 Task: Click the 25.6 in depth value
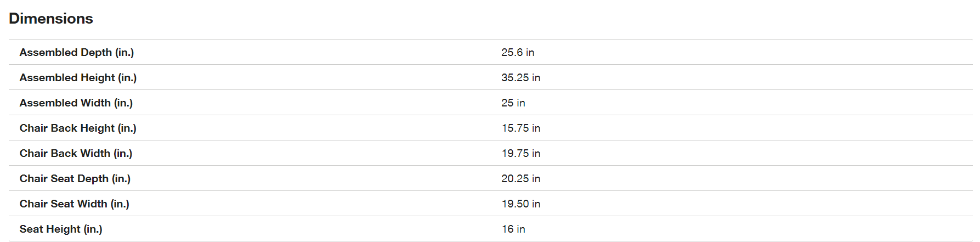pos(518,52)
